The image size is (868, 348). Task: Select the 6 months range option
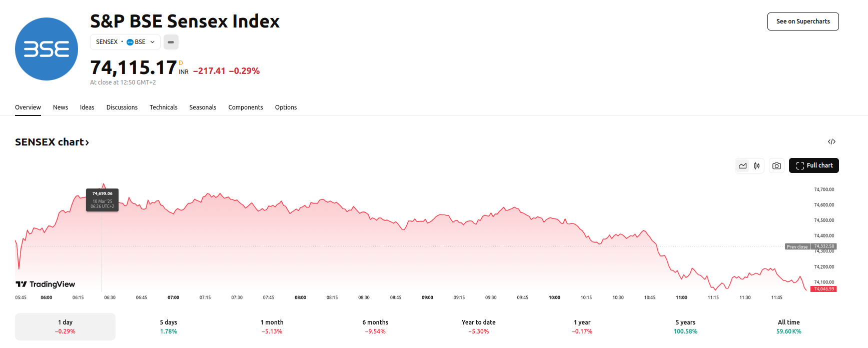(x=375, y=326)
